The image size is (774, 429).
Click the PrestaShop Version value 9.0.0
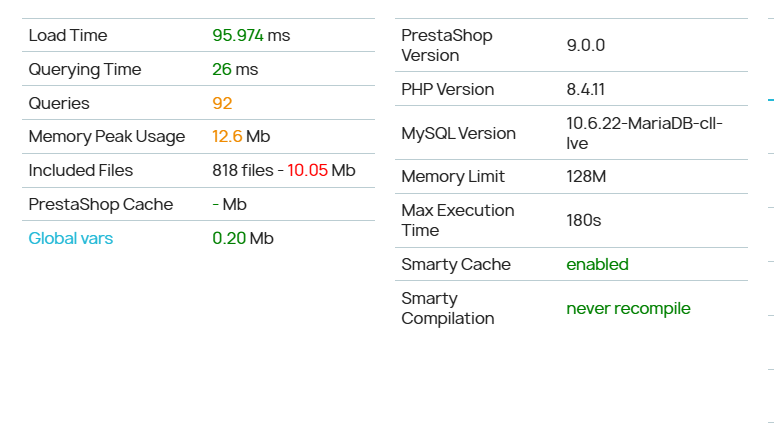click(585, 45)
